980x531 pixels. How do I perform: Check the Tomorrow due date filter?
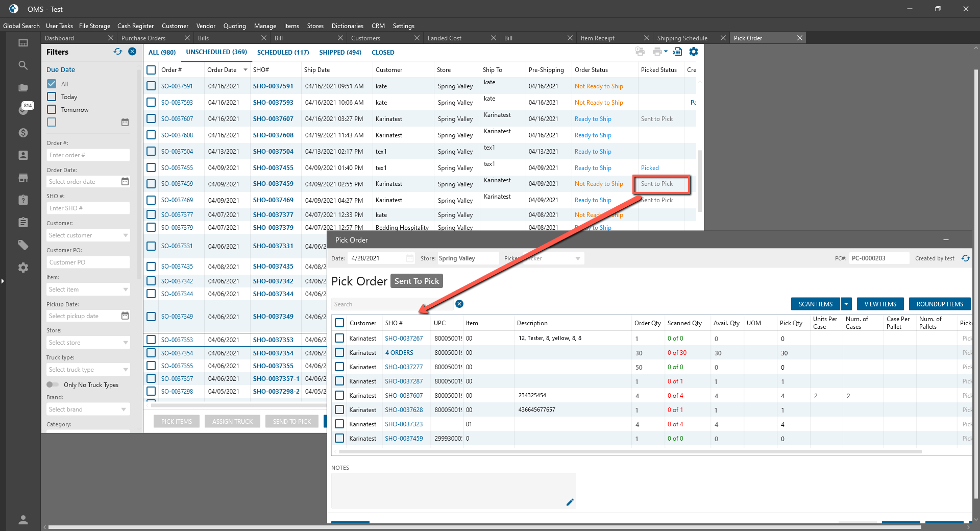[x=52, y=109]
